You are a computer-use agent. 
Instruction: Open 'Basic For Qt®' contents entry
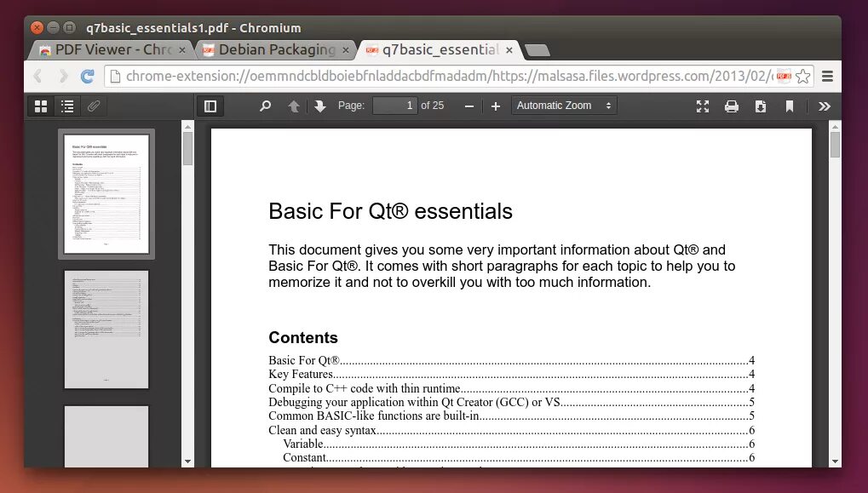511,360
